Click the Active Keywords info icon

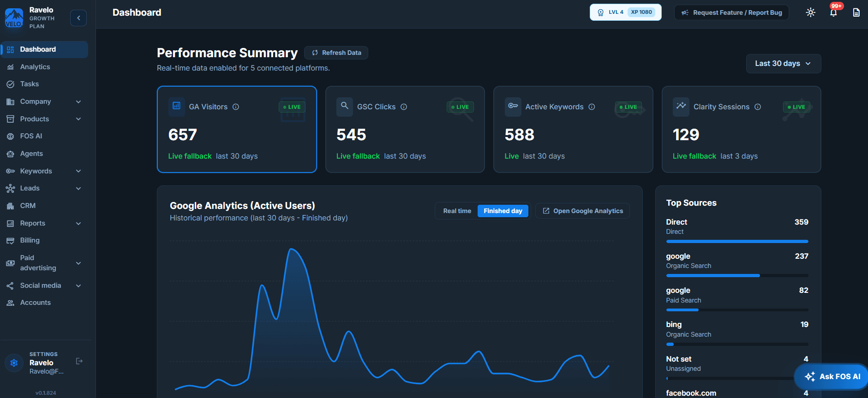(x=592, y=107)
